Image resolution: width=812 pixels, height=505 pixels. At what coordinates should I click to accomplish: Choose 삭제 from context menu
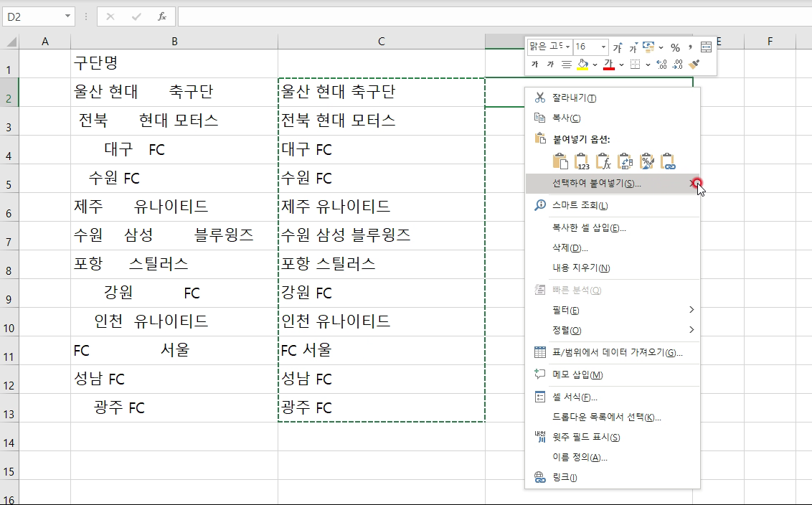(x=613, y=248)
